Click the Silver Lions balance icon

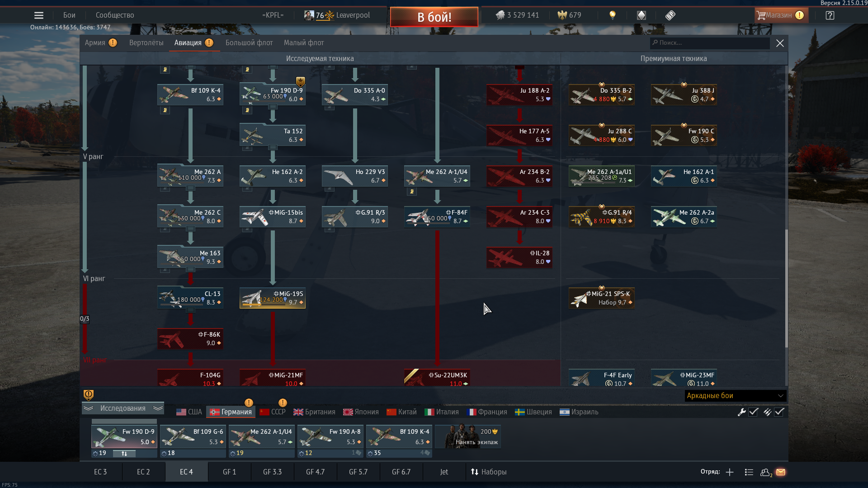click(500, 15)
